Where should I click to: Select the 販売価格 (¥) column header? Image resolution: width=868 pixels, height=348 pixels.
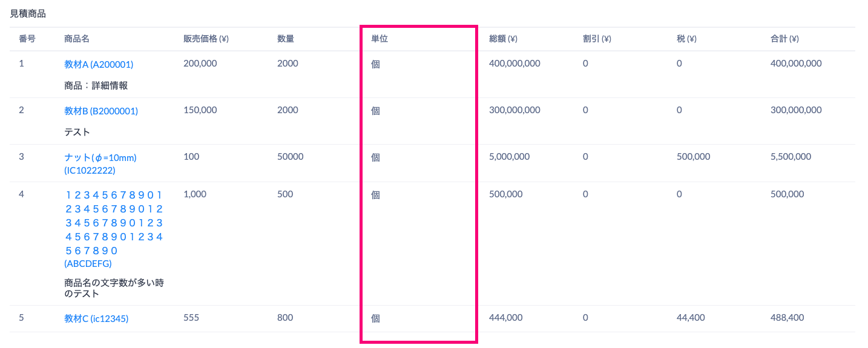click(206, 39)
